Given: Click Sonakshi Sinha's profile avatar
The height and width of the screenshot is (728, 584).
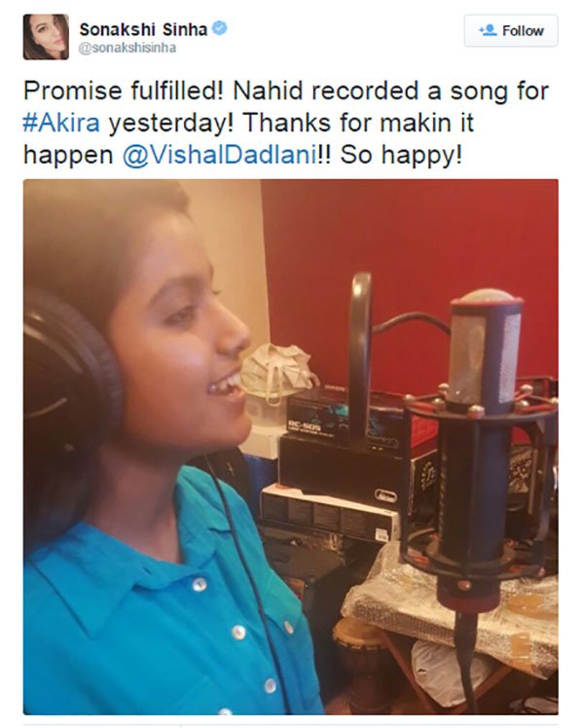Looking at the screenshot, I should [x=46, y=37].
